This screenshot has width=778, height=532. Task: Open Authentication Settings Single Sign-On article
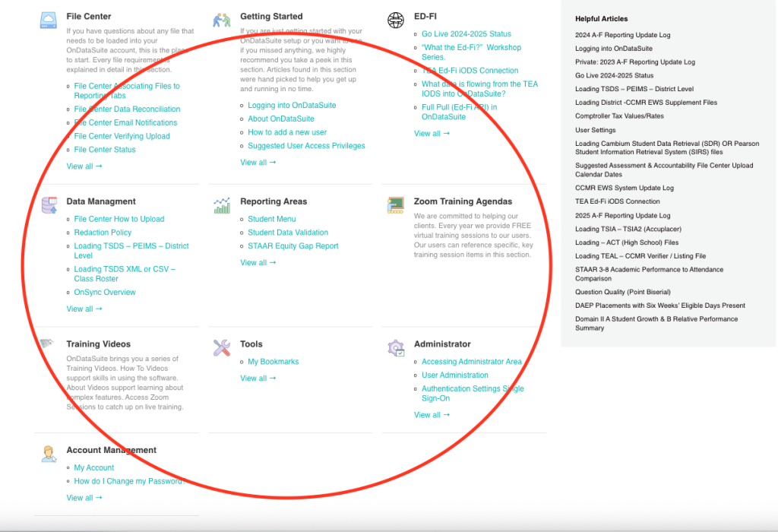tap(473, 394)
